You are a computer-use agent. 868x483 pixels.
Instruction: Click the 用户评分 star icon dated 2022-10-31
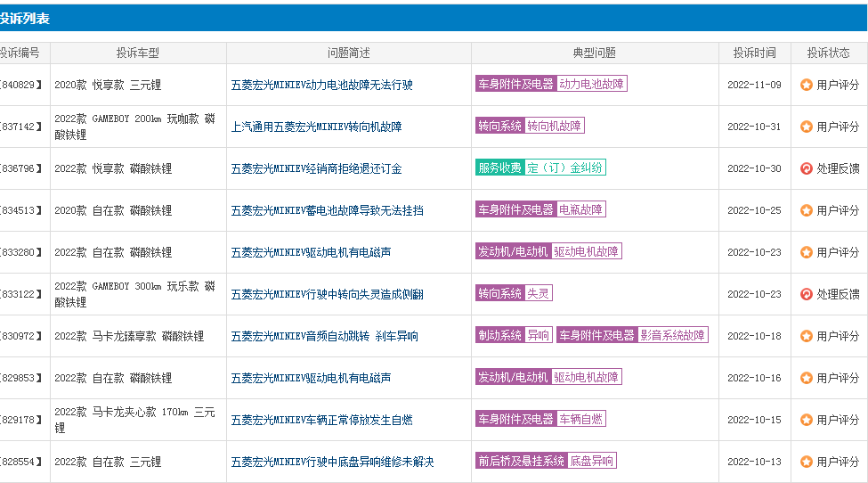(806, 127)
